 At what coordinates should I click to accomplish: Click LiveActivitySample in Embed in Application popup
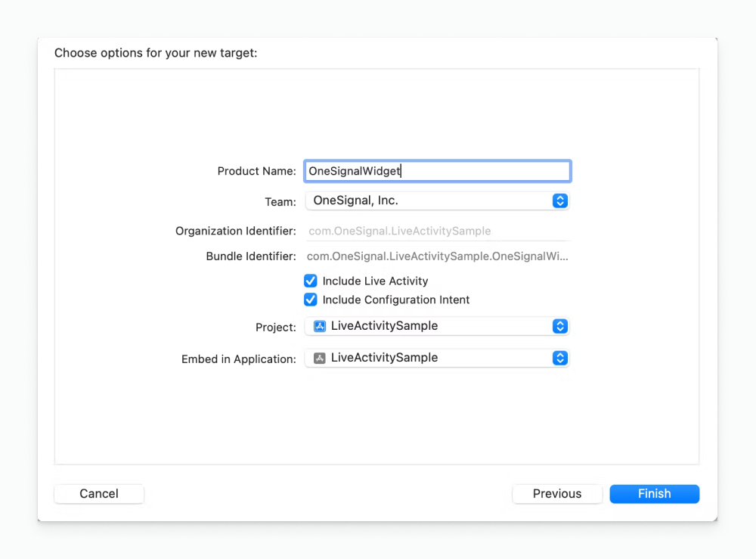coord(384,358)
